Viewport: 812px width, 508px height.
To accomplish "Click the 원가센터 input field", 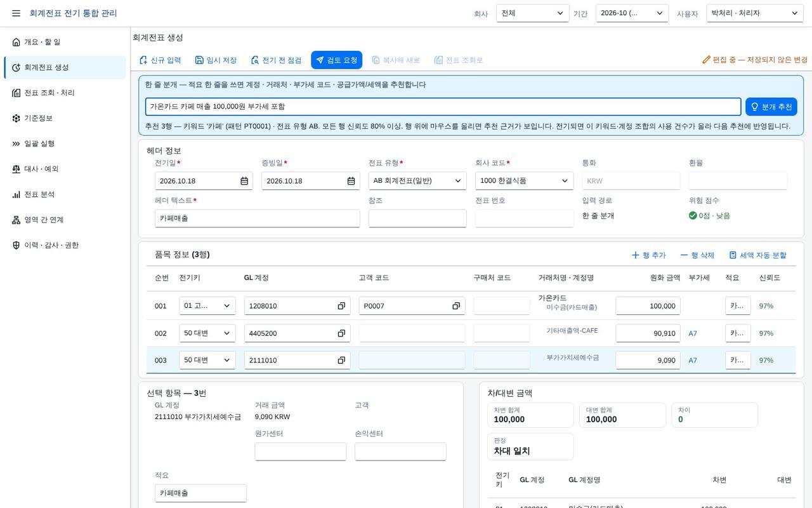I will click(x=301, y=451).
